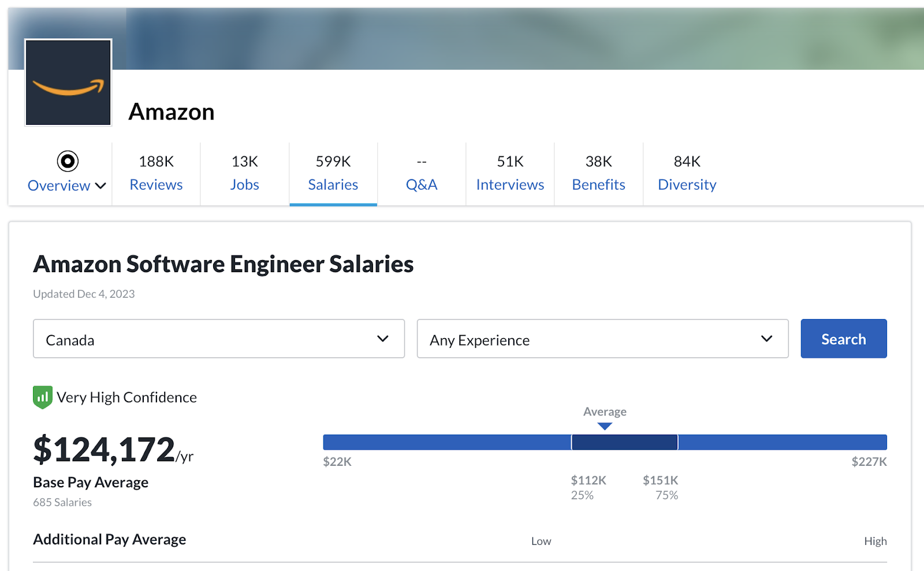Open the Canada location dropdown
Screen dimensions: 924x571
pos(219,339)
